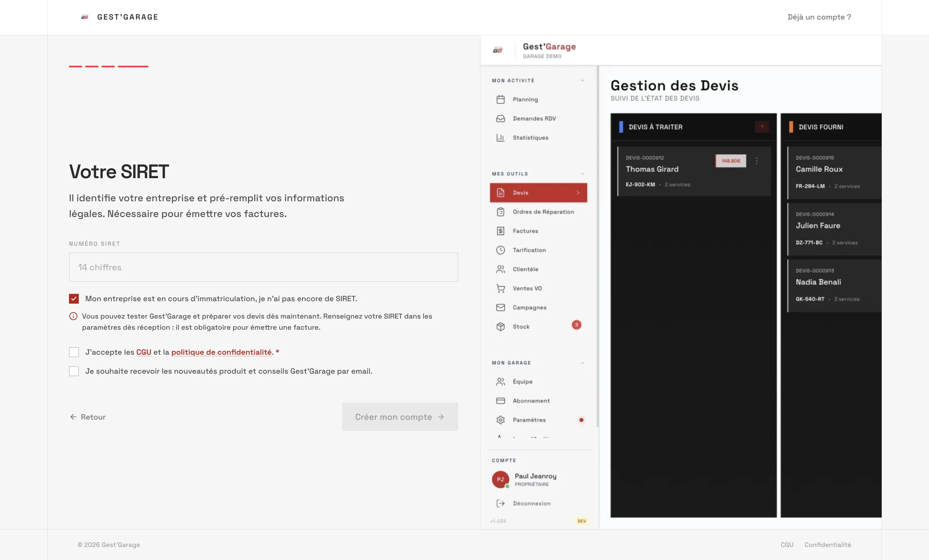Collapse the Mon Garage section chevron
This screenshot has width=929, height=560.
point(582,363)
